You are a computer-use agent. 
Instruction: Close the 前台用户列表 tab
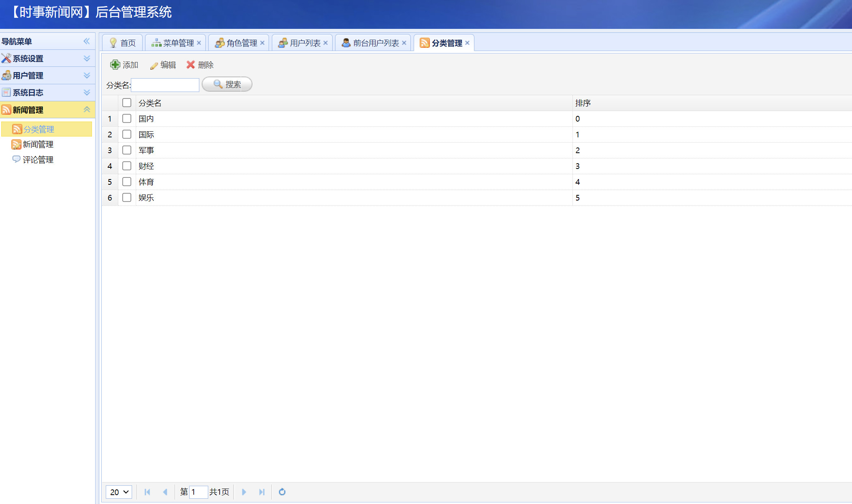[404, 43]
